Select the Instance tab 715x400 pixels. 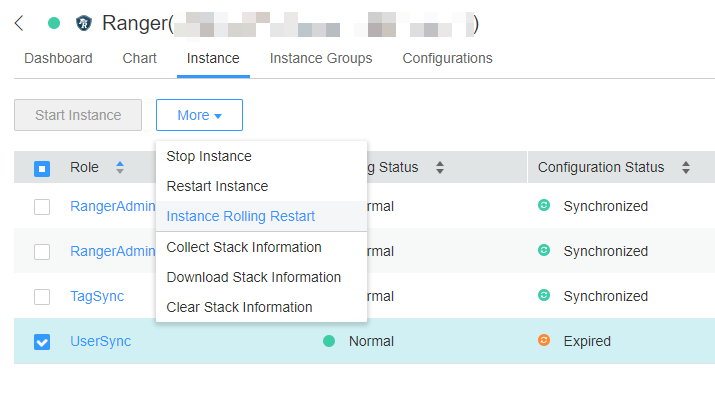click(x=213, y=58)
